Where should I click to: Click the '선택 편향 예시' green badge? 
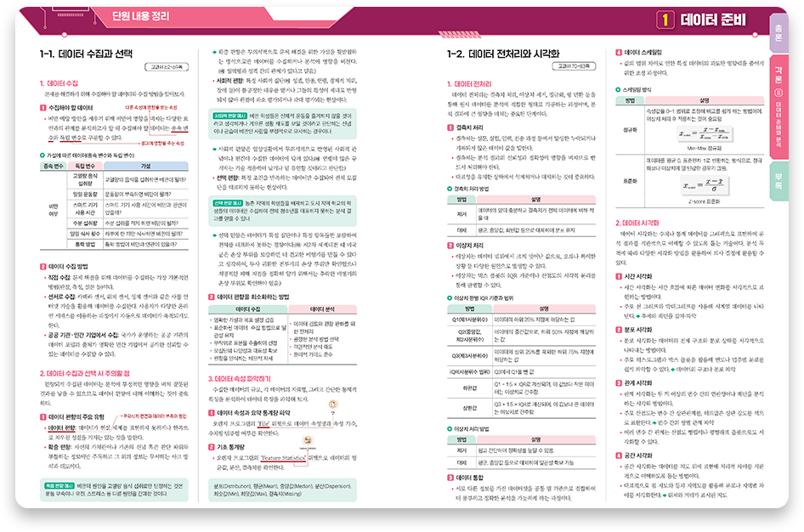[x=228, y=203]
